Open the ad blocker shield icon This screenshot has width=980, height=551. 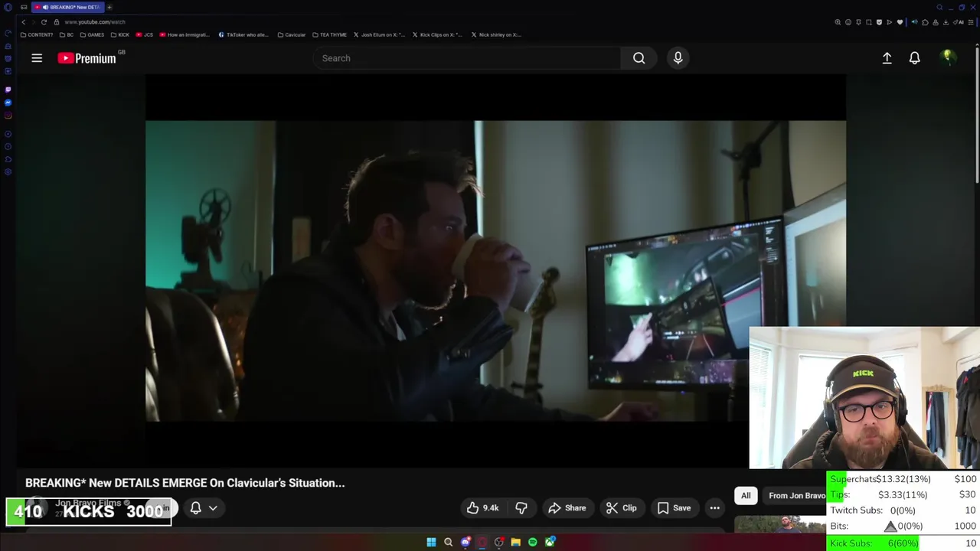[x=879, y=22]
